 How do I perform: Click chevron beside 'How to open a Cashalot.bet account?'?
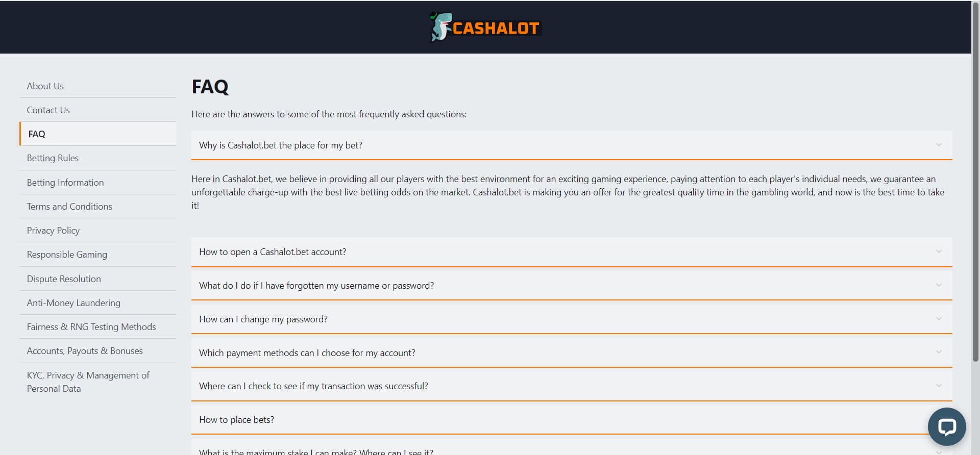[939, 251]
